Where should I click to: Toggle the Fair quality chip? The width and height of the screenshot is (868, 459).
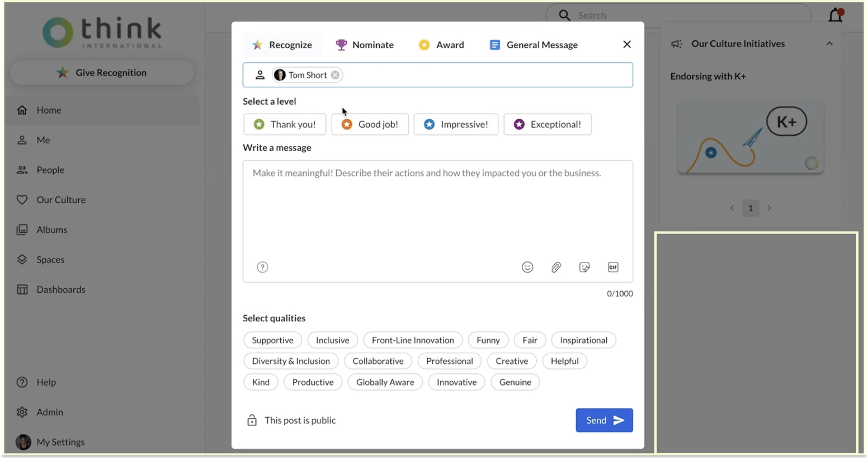click(530, 340)
